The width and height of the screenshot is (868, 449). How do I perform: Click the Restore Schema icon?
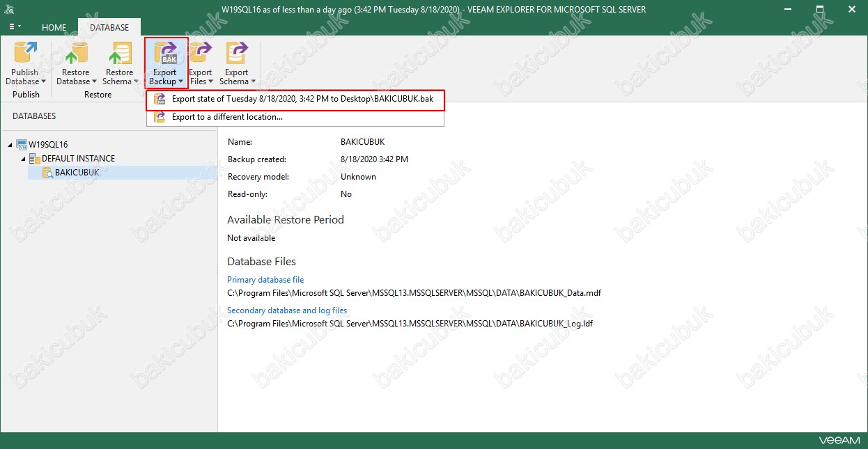pyautogui.click(x=119, y=54)
